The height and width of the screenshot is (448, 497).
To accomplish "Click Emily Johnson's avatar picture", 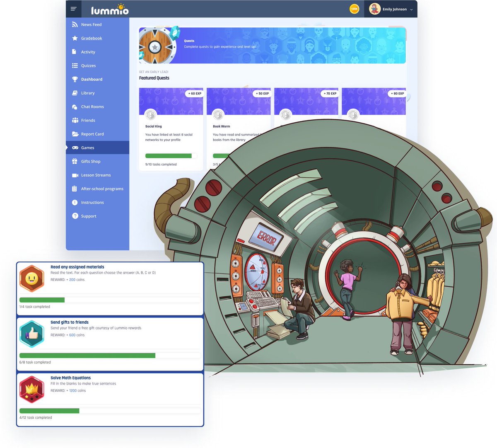I will point(375,9).
